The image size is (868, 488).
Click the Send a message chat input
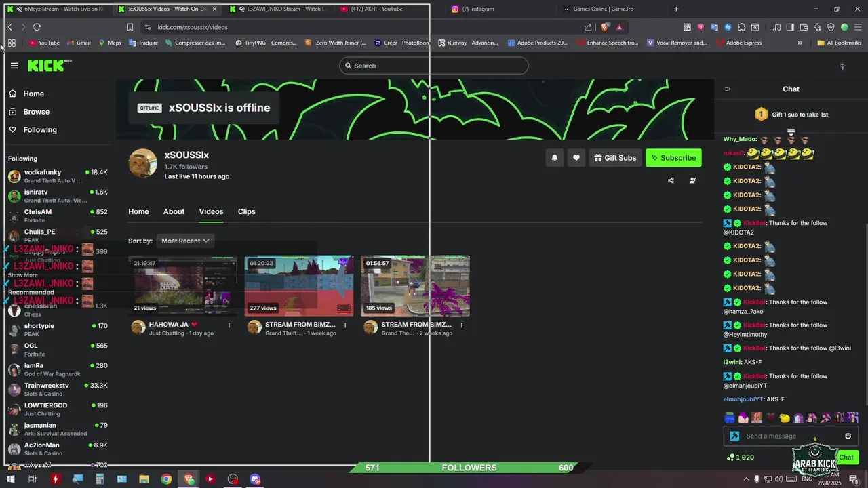[790, 436]
